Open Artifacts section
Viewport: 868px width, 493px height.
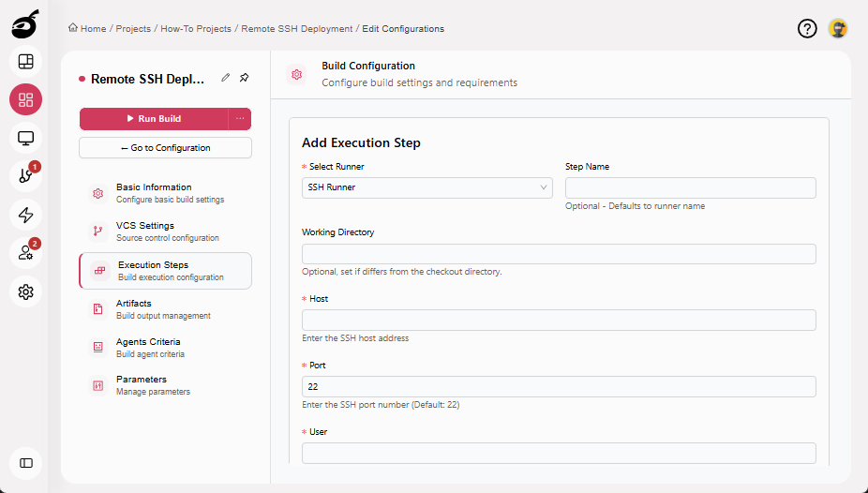(165, 308)
